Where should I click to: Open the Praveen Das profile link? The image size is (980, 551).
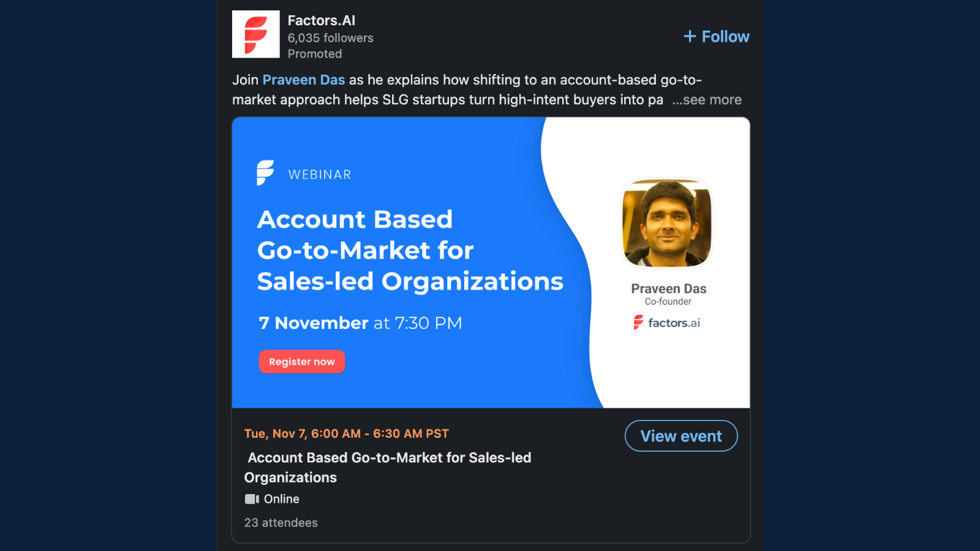tap(303, 80)
